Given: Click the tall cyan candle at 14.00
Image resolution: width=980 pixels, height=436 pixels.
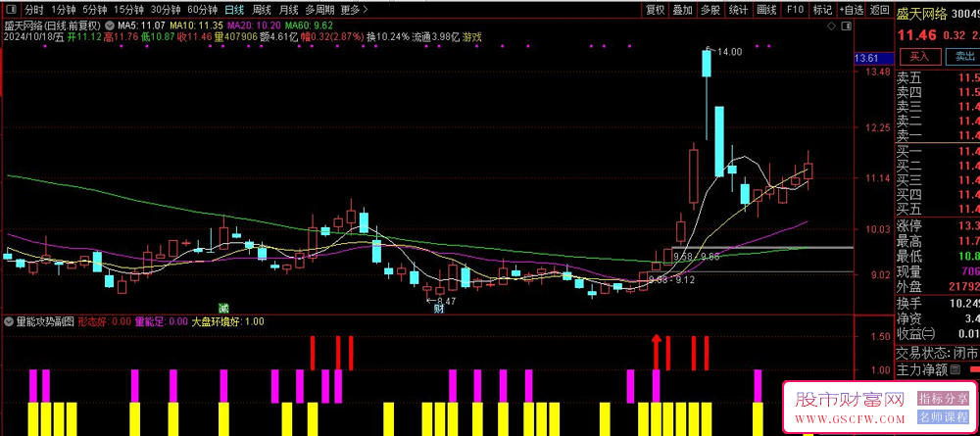Looking at the screenshot, I should 707,63.
